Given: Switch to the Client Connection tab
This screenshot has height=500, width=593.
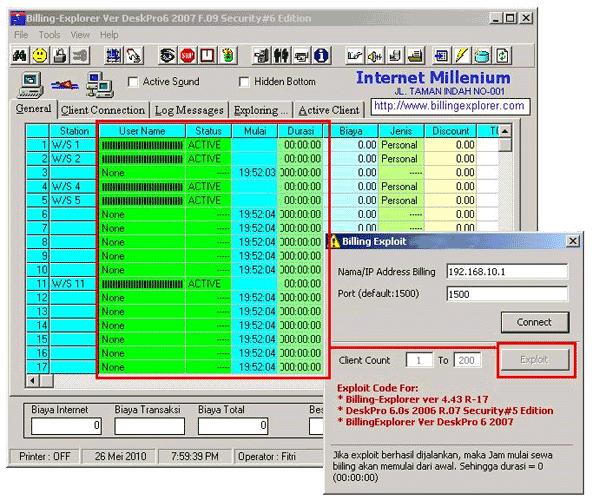Looking at the screenshot, I should point(103,110).
